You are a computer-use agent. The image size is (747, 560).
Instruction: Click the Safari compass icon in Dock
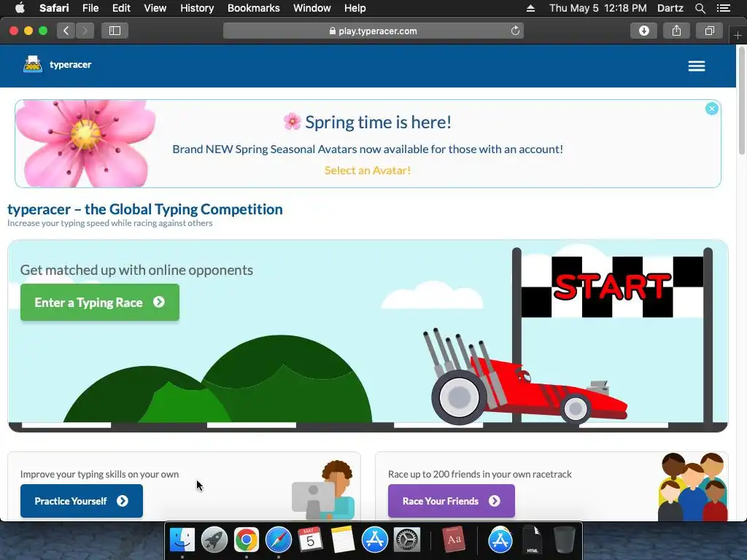pos(278,540)
